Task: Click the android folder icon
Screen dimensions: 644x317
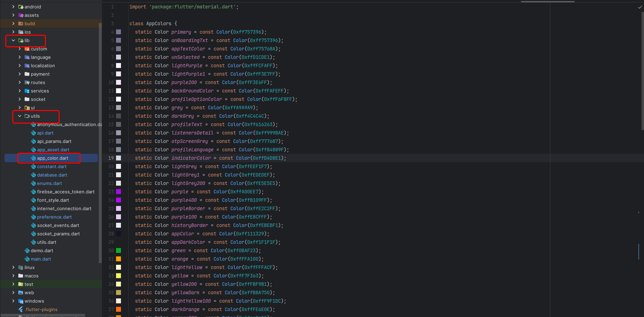Action: (x=21, y=7)
